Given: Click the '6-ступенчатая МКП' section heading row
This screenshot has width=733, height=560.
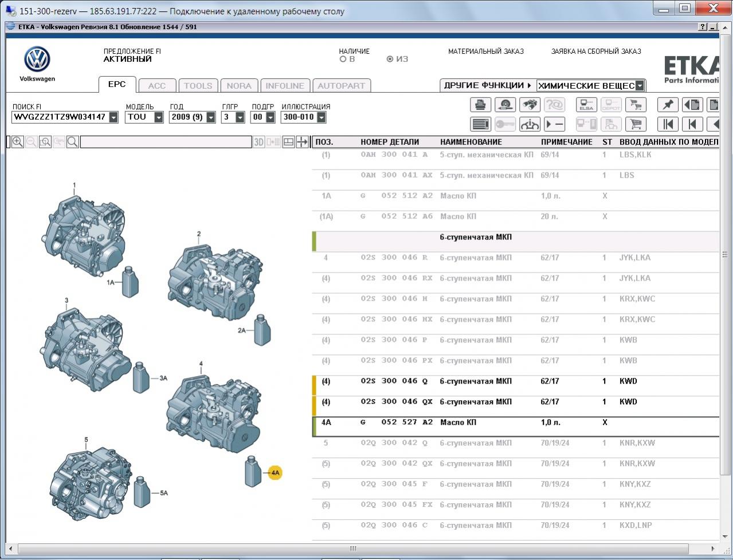Looking at the screenshot, I should click(x=516, y=240).
